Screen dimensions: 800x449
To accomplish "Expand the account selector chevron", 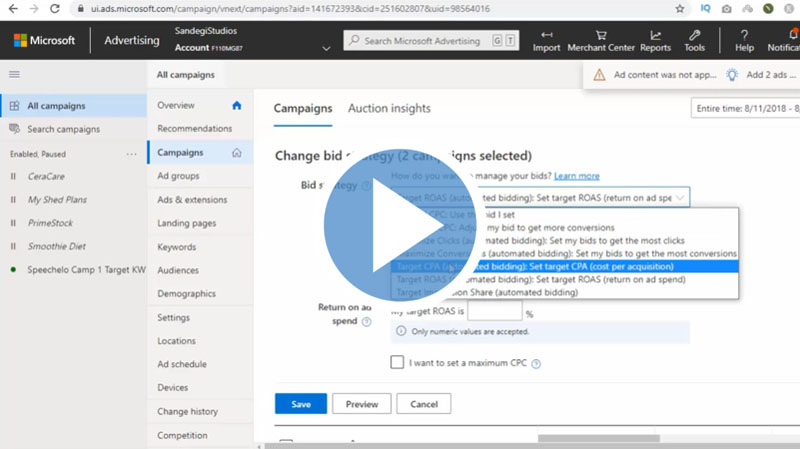I will click(326, 48).
